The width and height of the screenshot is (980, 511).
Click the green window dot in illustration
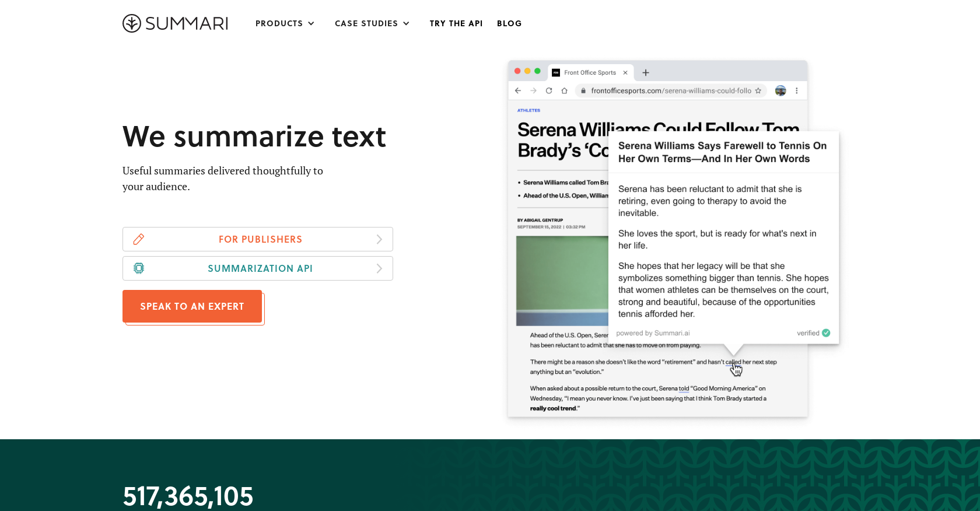(x=537, y=71)
